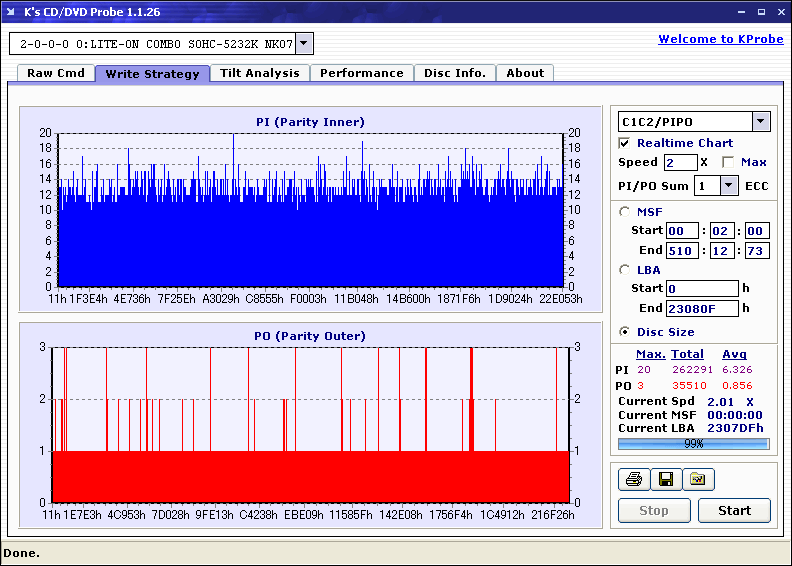
Task: Choose the Disc Size radio option
Action: (x=625, y=332)
